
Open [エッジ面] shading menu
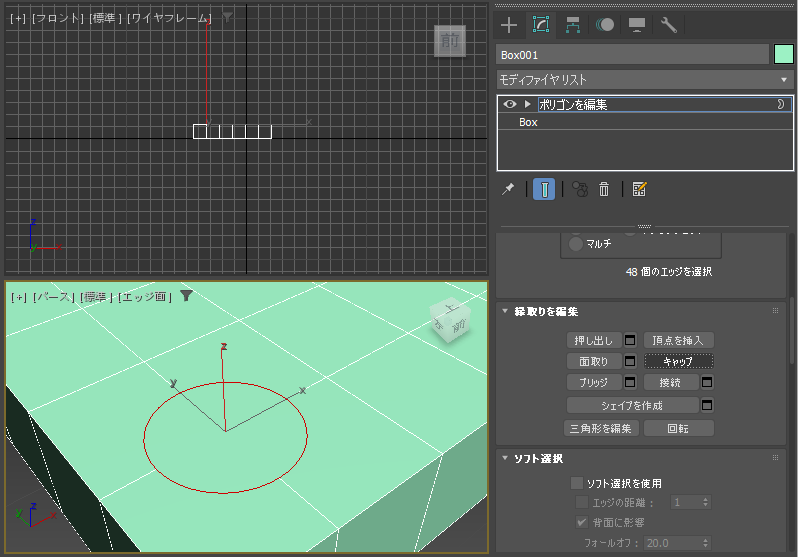[145, 296]
